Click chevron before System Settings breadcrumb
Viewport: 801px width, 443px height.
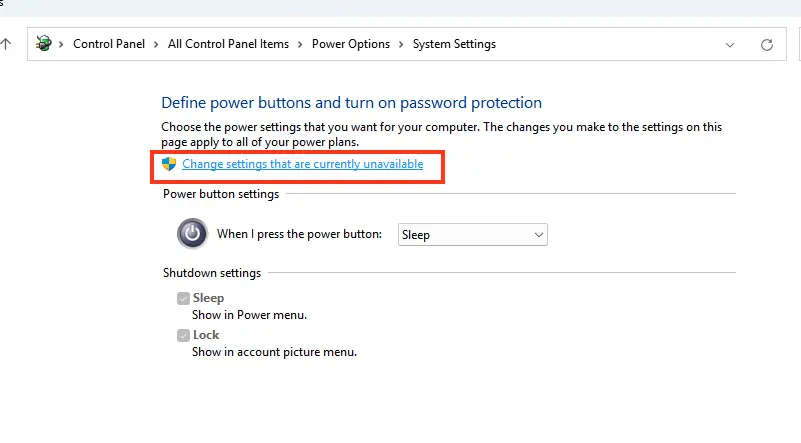tap(401, 44)
